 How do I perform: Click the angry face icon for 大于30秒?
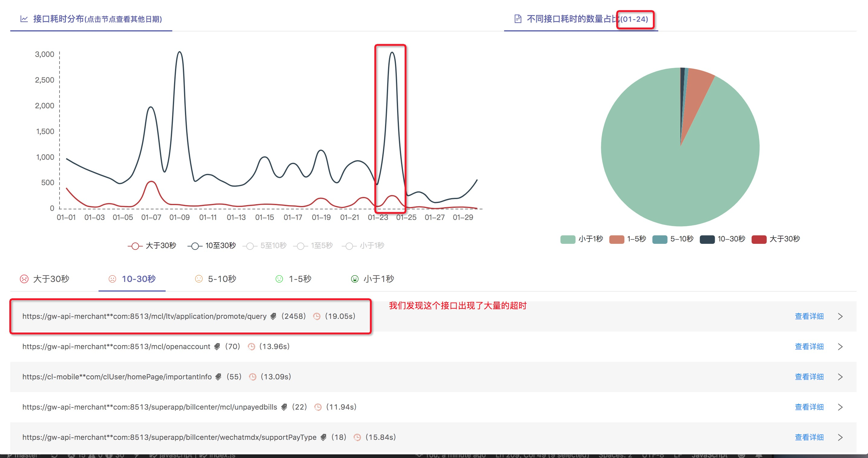(x=24, y=279)
